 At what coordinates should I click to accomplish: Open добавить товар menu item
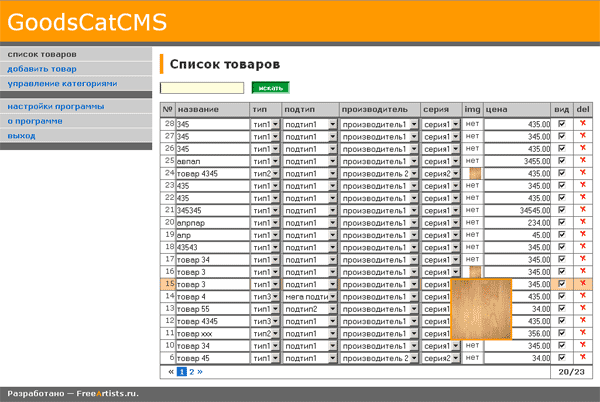(x=42, y=69)
